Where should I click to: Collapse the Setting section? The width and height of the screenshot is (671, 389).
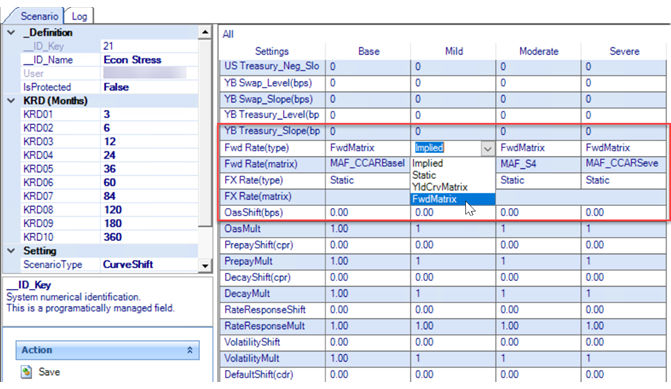tap(11, 251)
